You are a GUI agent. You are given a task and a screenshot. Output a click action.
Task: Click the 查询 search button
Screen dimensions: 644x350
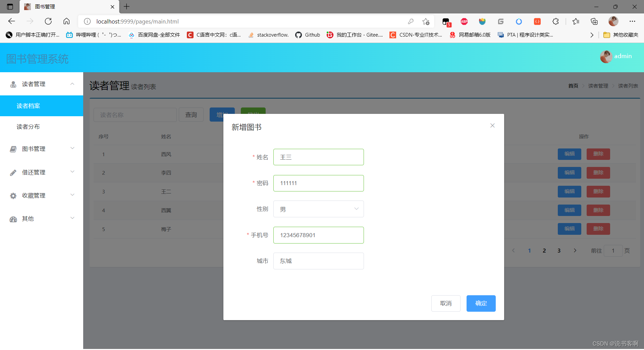[191, 115]
